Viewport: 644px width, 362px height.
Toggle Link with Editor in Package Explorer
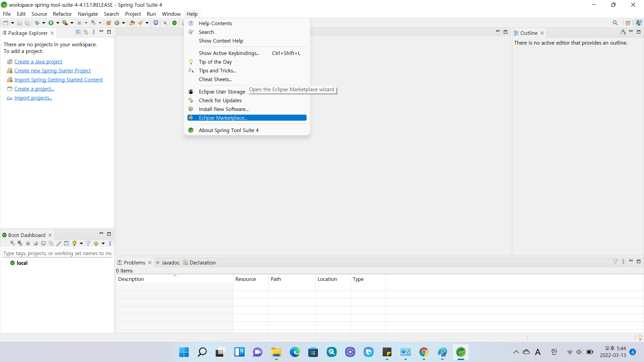[86, 32]
